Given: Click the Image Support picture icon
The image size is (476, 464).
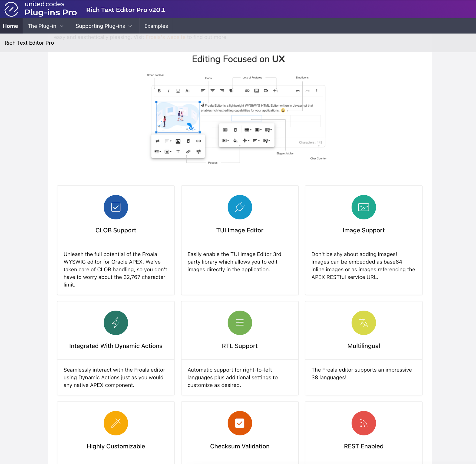Looking at the screenshot, I should click(364, 207).
